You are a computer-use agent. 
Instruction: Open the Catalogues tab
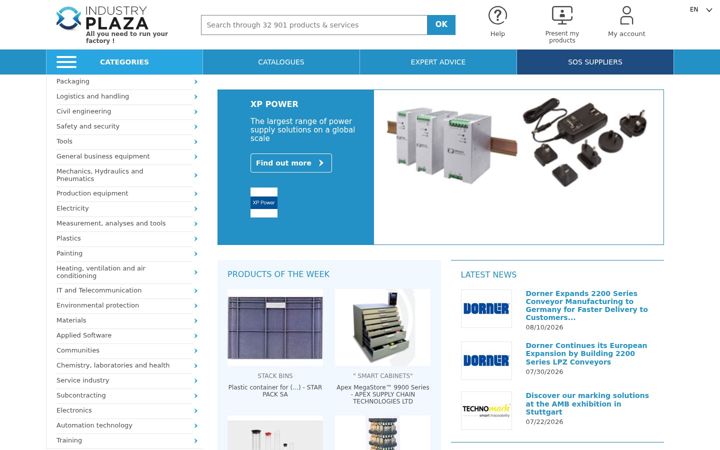tap(281, 62)
